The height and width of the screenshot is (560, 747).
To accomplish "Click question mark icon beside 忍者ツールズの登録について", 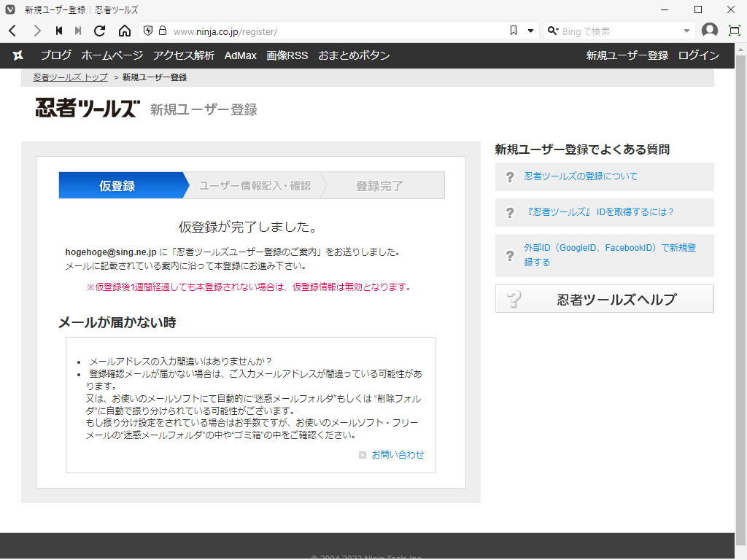I will tap(510, 177).
